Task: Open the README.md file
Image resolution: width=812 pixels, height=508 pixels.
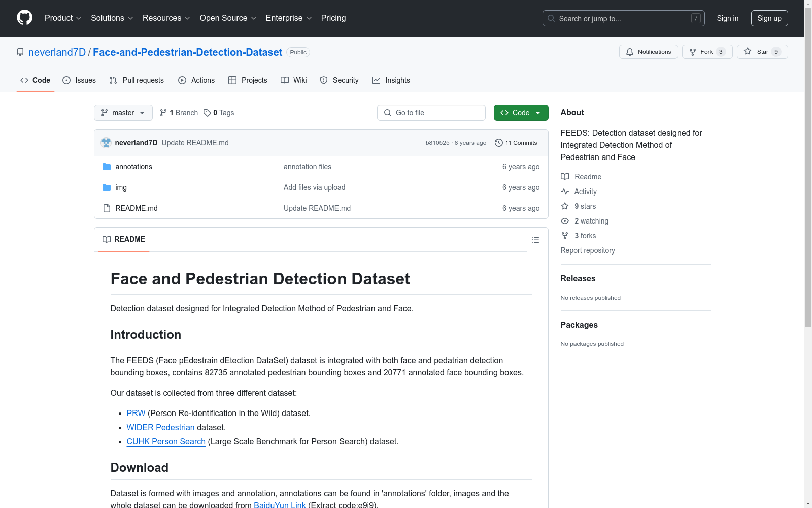Action: coord(137,208)
